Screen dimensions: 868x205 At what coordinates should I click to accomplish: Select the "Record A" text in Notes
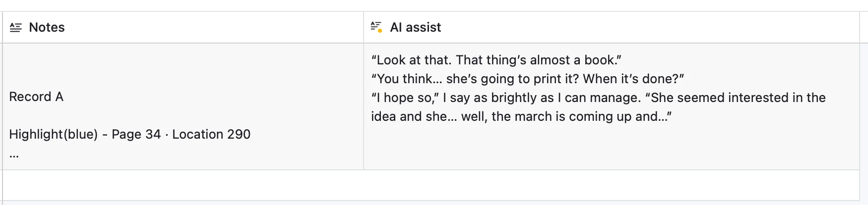coord(36,97)
